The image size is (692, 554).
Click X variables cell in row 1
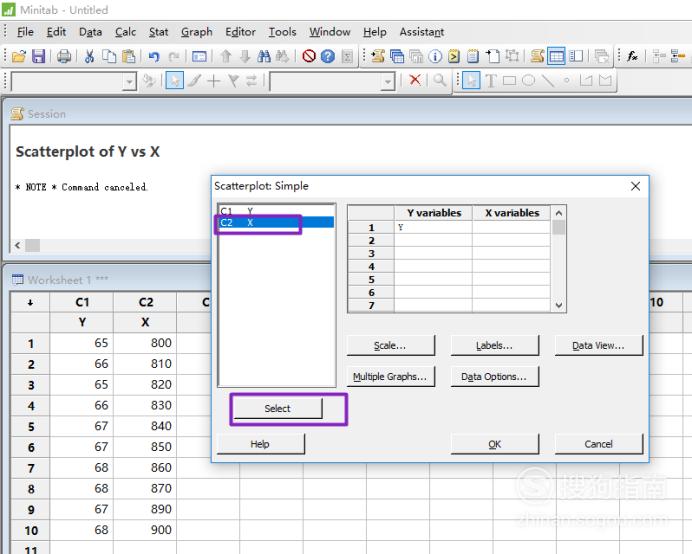coord(511,227)
